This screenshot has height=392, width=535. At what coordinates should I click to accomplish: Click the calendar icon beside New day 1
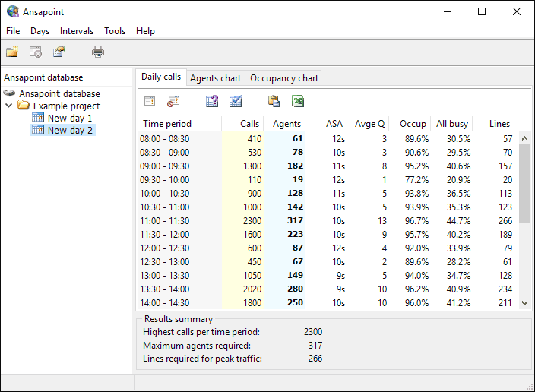tap(38, 118)
